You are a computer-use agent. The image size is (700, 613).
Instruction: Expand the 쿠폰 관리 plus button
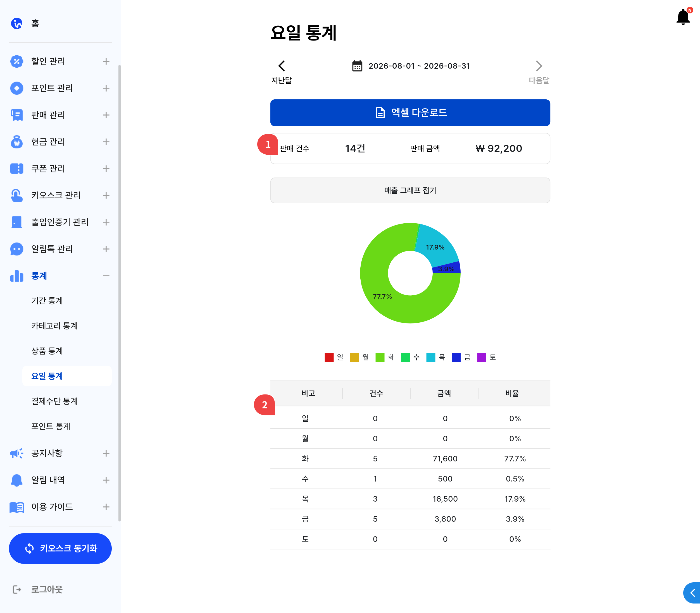pos(106,169)
